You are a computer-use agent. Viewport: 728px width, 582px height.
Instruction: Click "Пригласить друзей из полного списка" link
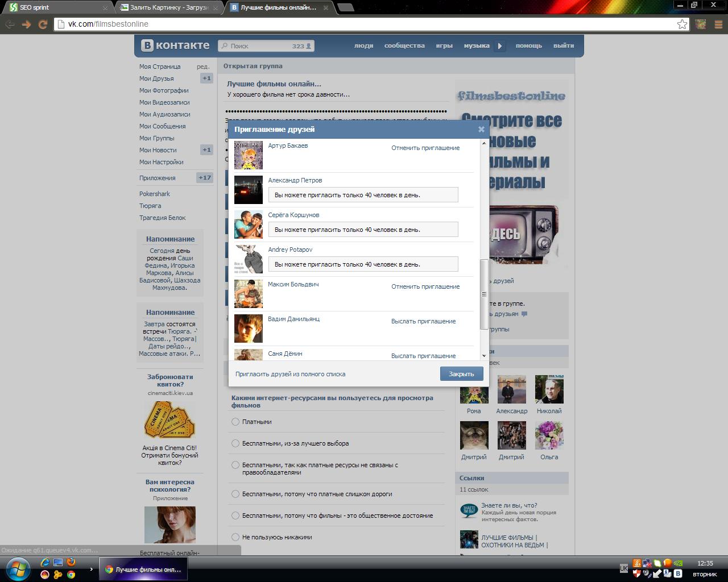(290, 374)
